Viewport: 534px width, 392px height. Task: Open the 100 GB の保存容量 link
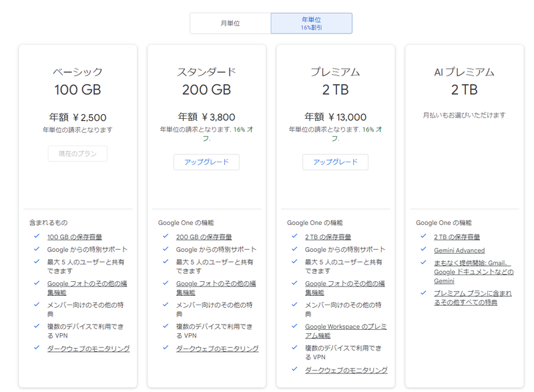pyautogui.click(x=75, y=237)
